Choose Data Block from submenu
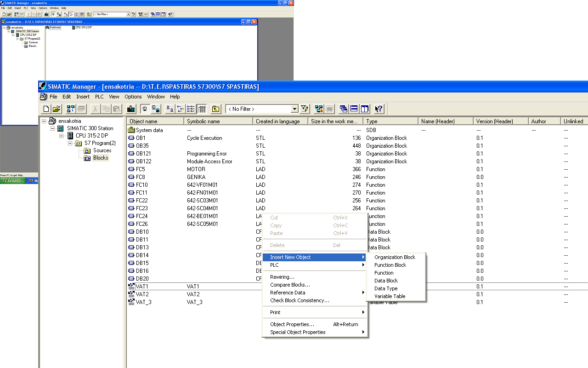Screen dimensions: 588x368 pos(396,281)
